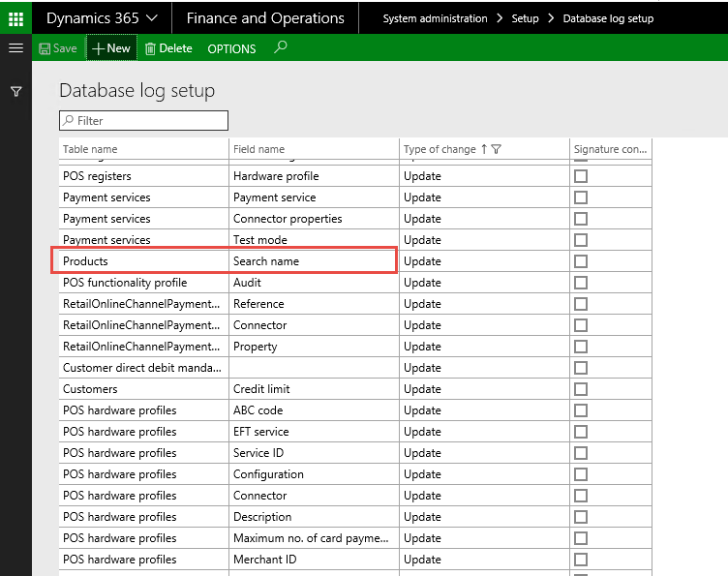Select the Audit field cell

[x=314, y=283]
